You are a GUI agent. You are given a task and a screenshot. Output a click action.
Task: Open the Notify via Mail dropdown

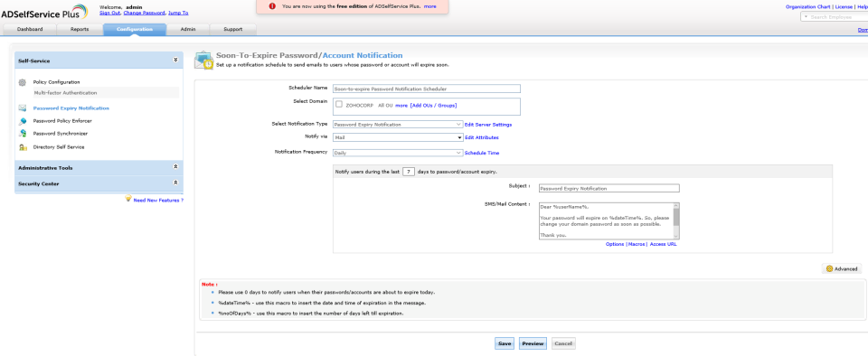pos(398,137)
